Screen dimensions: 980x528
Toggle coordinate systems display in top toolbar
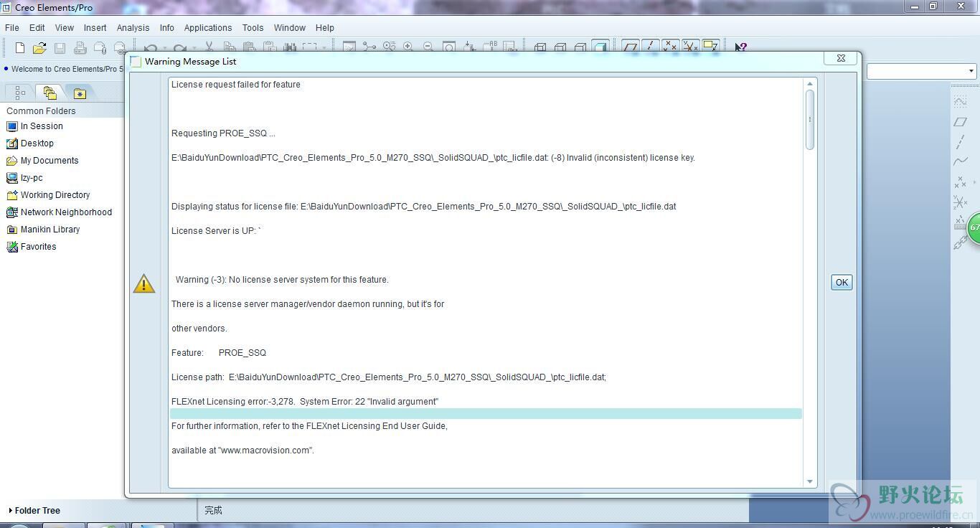(x=691, y=47)
